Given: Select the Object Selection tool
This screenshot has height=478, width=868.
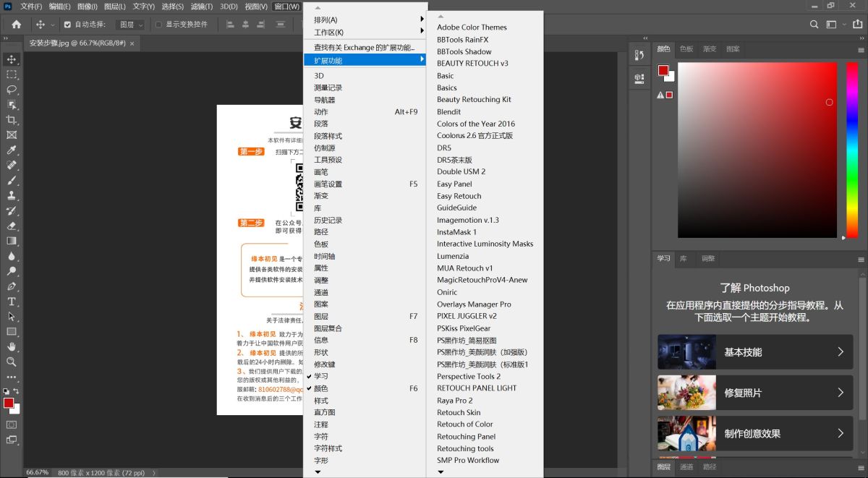Looking at the screenshot, I should (12, 105).
